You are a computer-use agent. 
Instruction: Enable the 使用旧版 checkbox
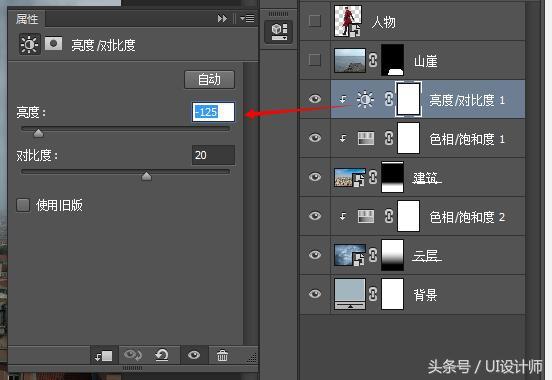coord(23,205)
